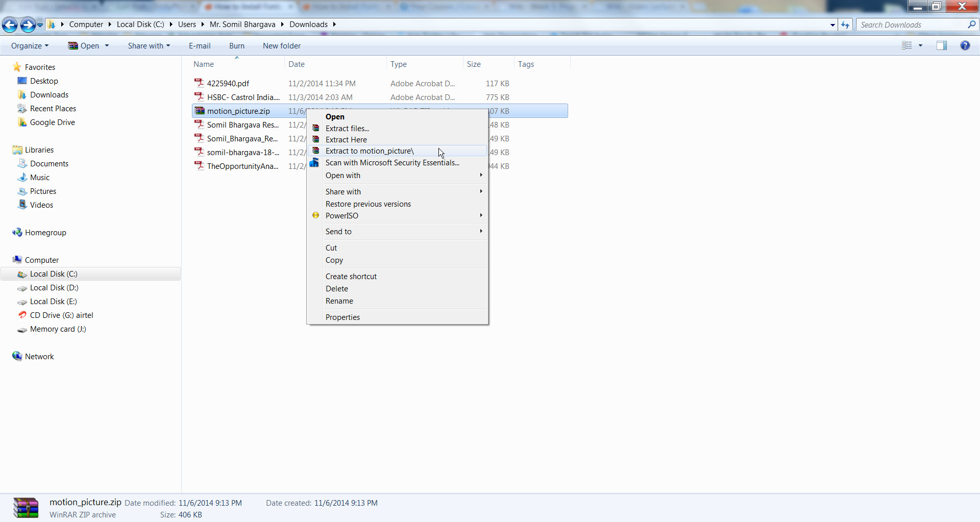Click the Burn toolbar button
The height and width of the screenshot is (522, 980).
(x=236, y=46)
